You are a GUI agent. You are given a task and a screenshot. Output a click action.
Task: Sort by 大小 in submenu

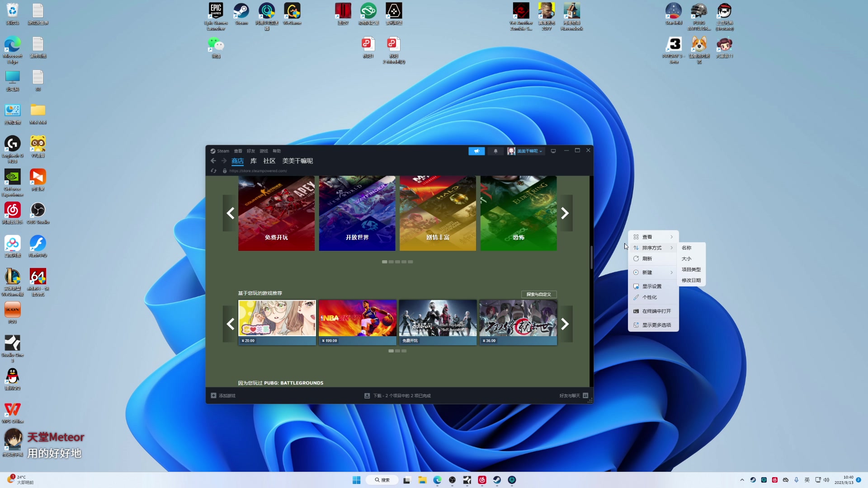click(691, 258)
